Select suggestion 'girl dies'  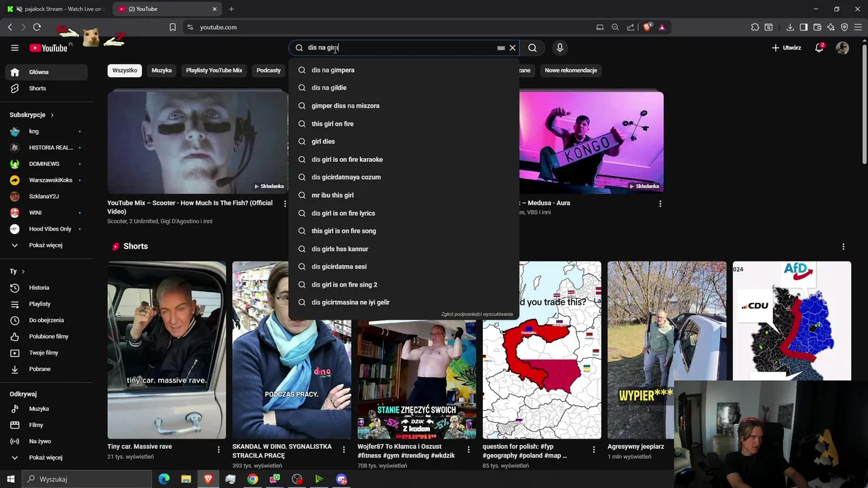403,142
